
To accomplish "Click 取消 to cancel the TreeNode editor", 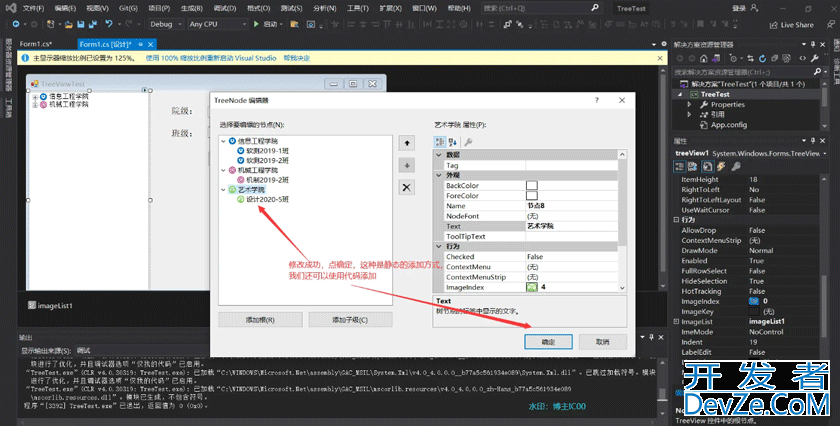I will point(603,342).
